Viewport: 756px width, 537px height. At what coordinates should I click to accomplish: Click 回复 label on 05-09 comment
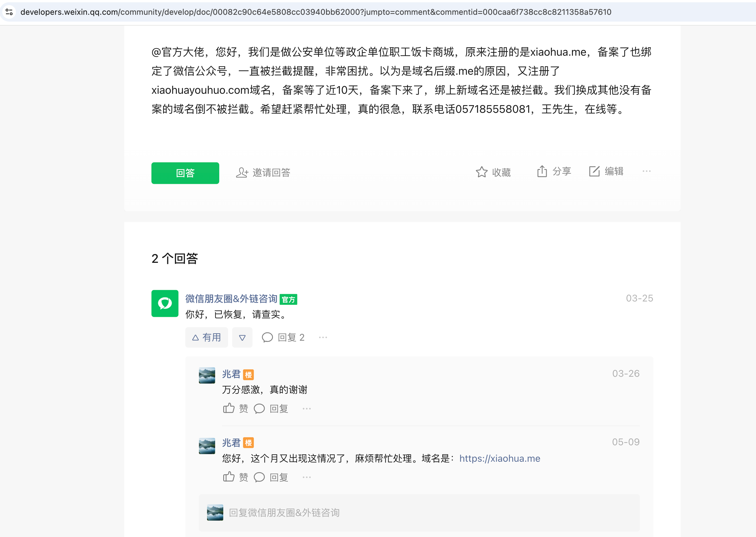(279, 477)
